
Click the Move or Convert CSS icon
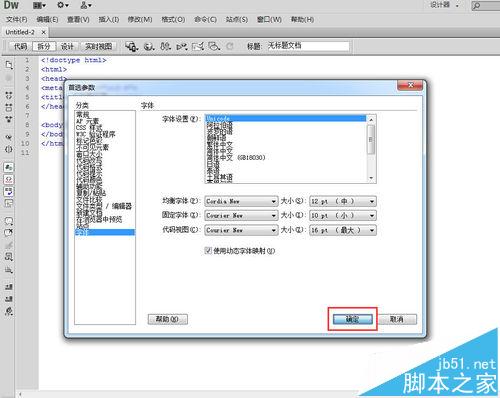point(9,270)
